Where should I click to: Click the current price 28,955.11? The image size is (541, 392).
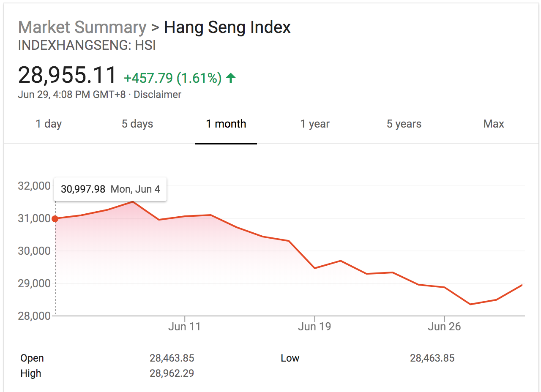point(66,75)
